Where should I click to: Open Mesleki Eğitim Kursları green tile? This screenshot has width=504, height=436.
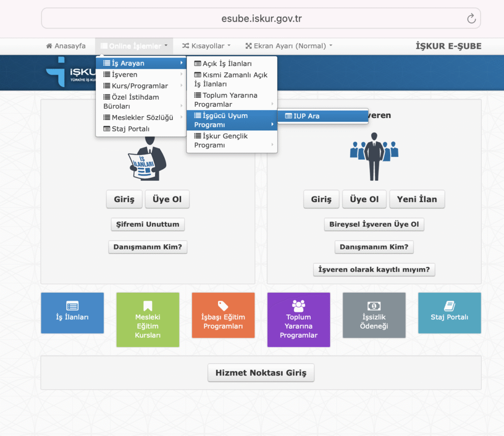[148, 319]
